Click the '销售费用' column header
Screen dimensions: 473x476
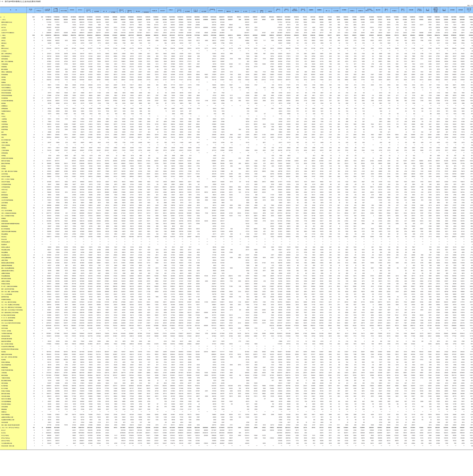pos(311,10)
